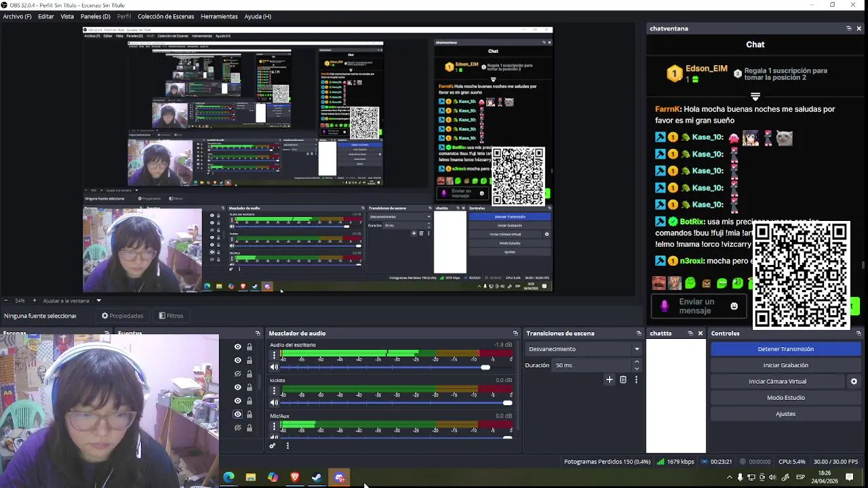Open the Herramientas menu
The width and height of the screenshot is (868, 488).
click(x=219, y=16)
